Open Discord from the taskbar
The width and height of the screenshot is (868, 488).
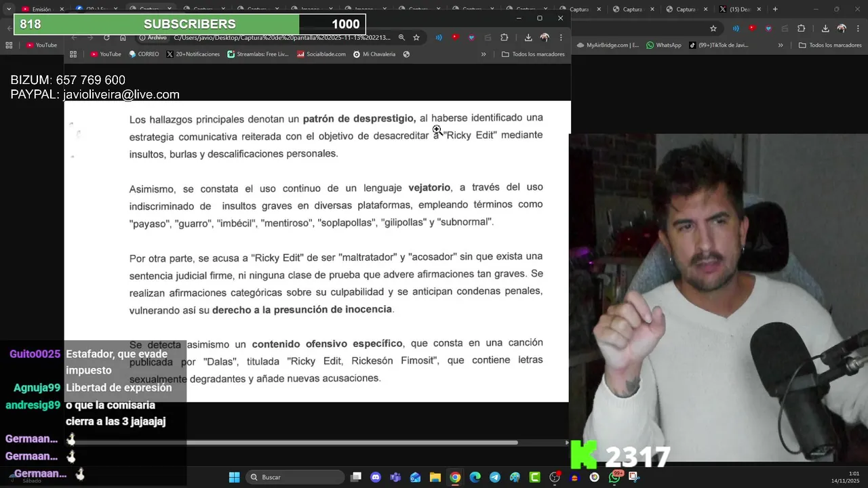[376, 477]
